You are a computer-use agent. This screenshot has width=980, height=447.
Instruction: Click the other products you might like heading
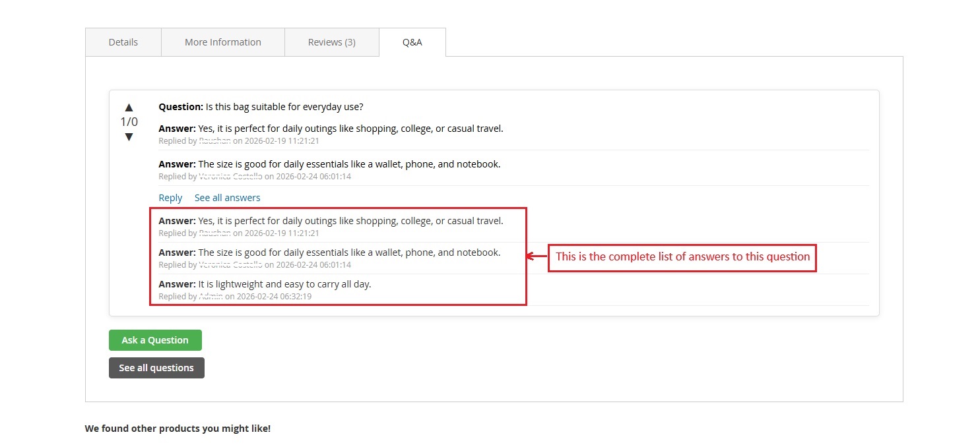pos(178,429)
